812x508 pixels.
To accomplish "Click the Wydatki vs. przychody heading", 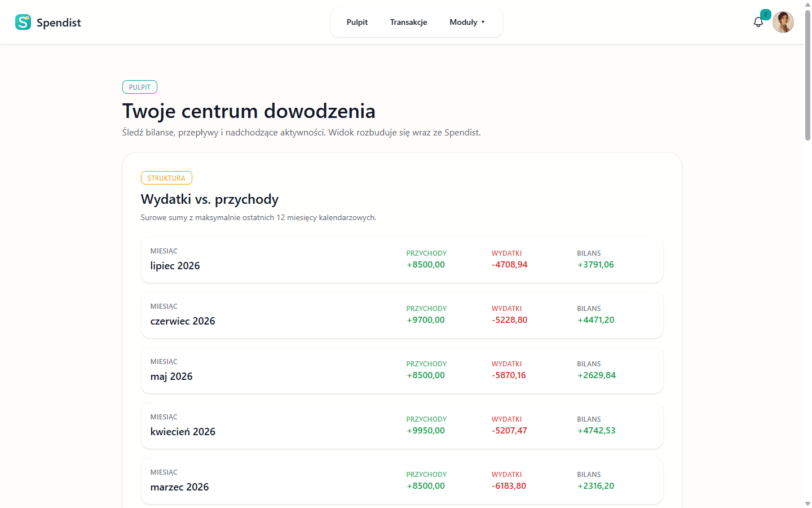I will click(210, 199).
